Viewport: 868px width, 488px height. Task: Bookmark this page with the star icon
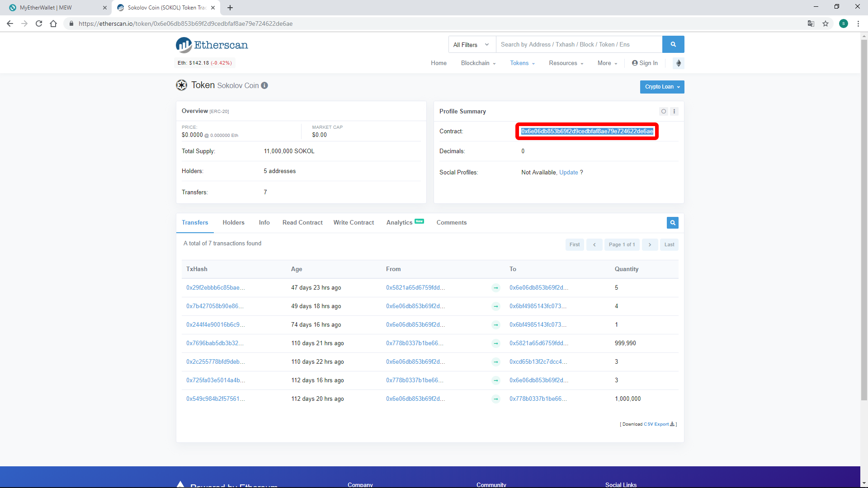click(826, 23)
